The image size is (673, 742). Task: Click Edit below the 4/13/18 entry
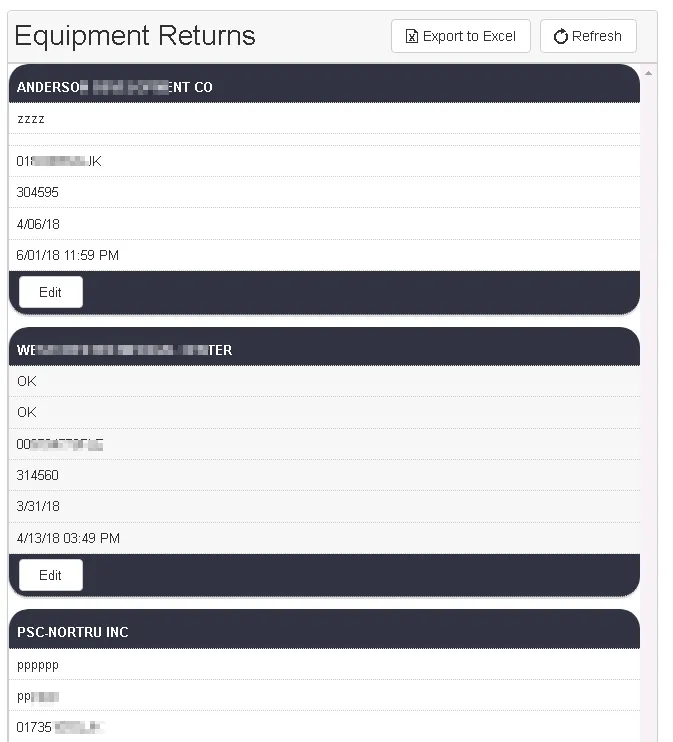(x=50, y=575)
